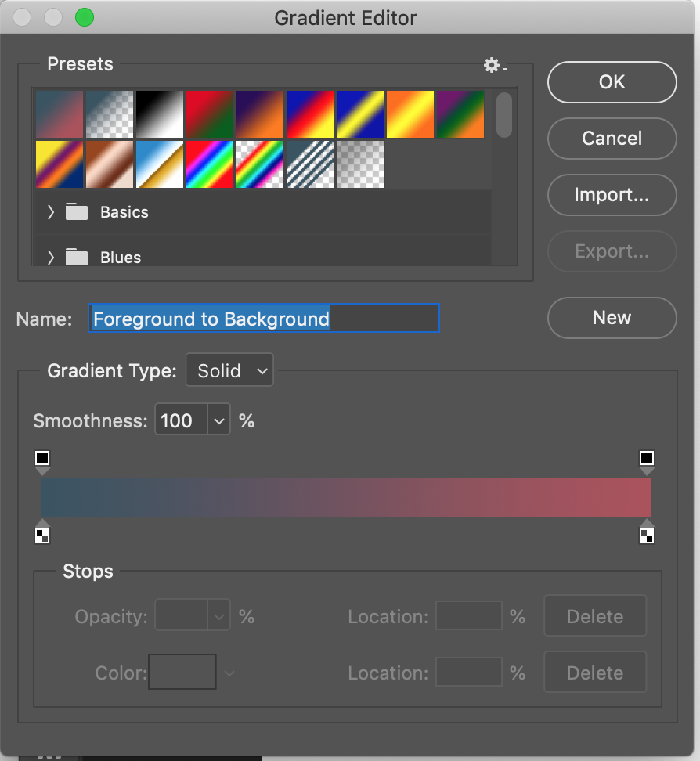This screenshot has width=700, height=761.
Task: Open the Color swatch dropdown arrow
Action: pos(229,673)
